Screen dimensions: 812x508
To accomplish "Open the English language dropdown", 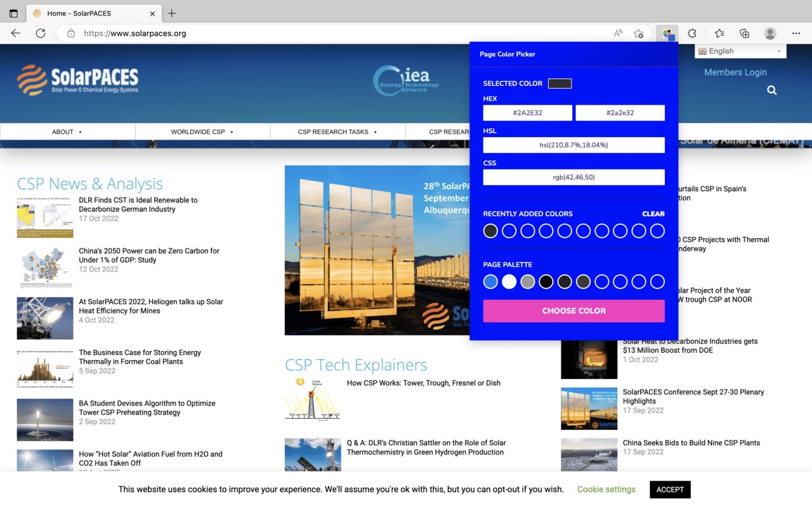I will (740, 51).
